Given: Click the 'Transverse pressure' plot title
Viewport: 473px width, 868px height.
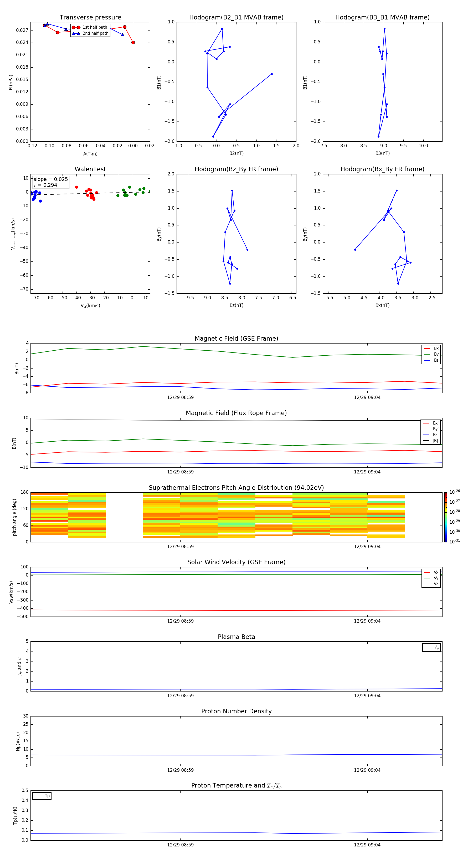Looking at the screenshot, I should click(x=90, y=18).
